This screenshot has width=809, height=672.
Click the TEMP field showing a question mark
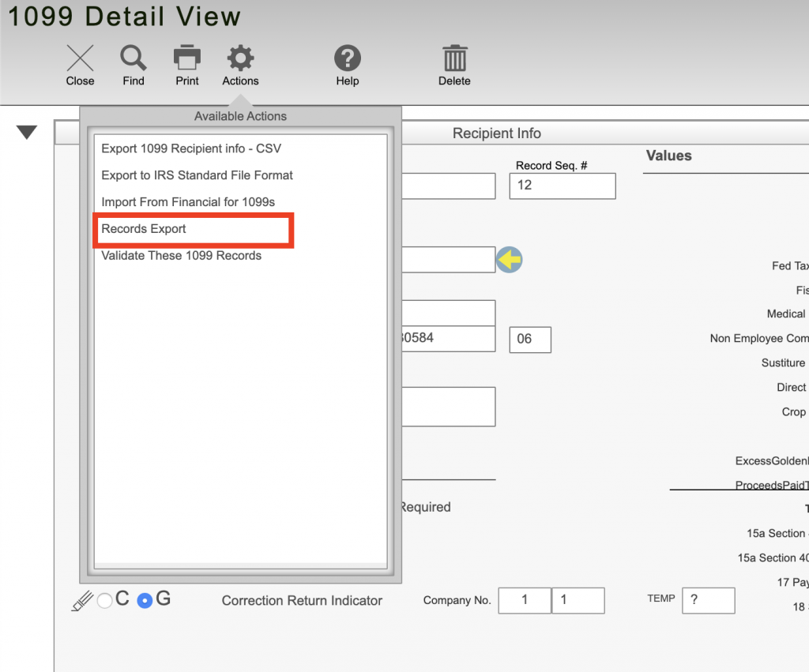pyautogui.click(x=708, y=600)
